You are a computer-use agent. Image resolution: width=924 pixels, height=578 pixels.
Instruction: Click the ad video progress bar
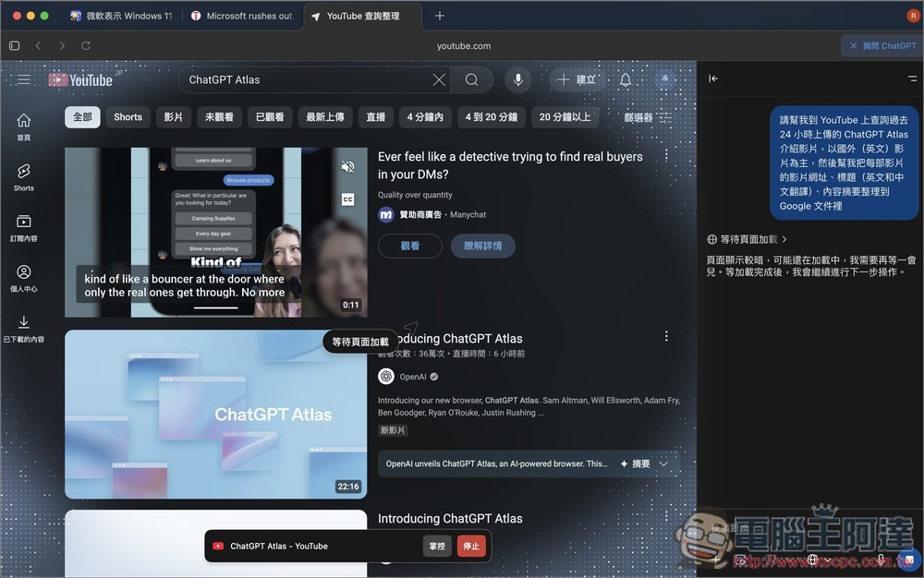[x=215, y=308]
